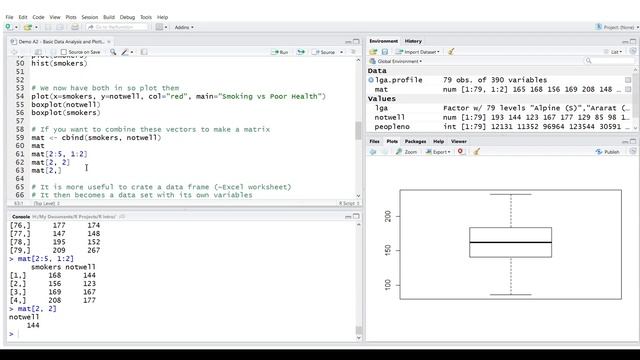Open the Code menu
Viewport: 640px width, 360px height.
tap(38, 17)
